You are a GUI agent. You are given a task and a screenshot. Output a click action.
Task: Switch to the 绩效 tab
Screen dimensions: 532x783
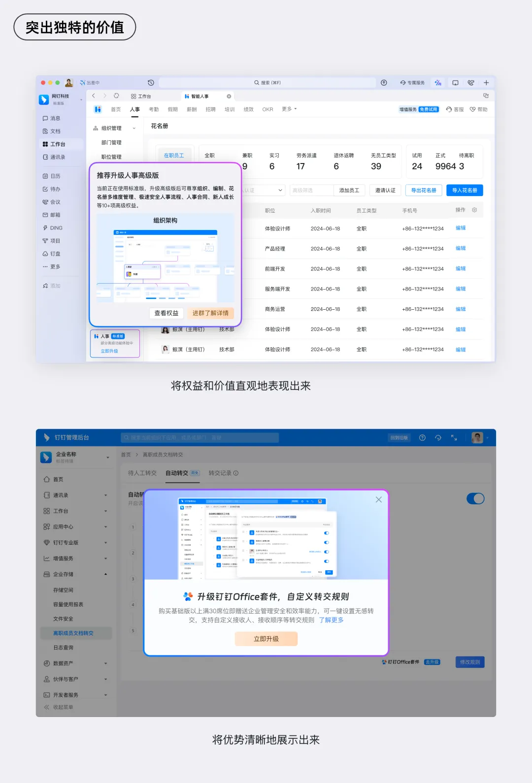pos(249,109)
